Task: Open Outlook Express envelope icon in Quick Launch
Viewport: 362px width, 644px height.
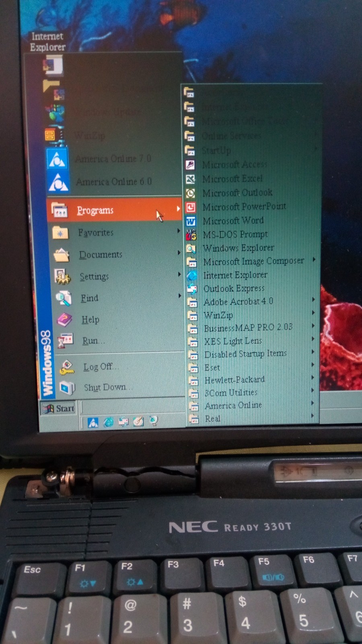Action: coord(124,422)
